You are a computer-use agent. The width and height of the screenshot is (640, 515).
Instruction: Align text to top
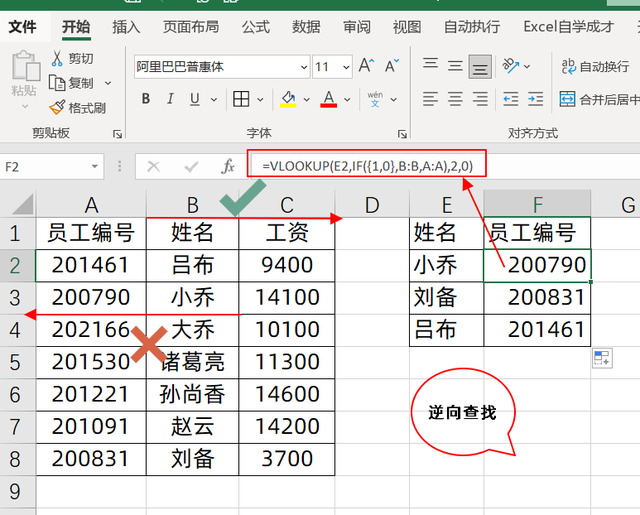(430, 66)
